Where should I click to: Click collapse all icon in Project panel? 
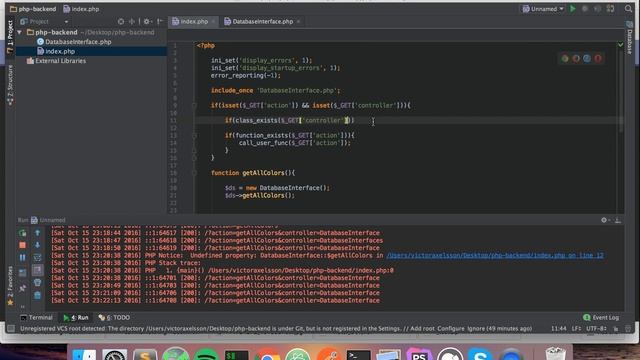[132, 21]
